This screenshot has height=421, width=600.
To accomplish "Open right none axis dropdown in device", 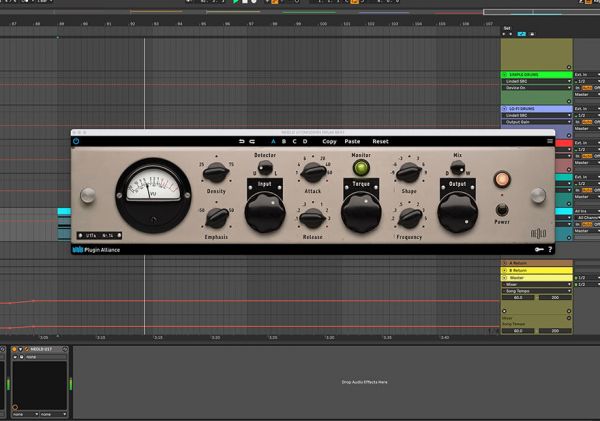I will [54, 414].
